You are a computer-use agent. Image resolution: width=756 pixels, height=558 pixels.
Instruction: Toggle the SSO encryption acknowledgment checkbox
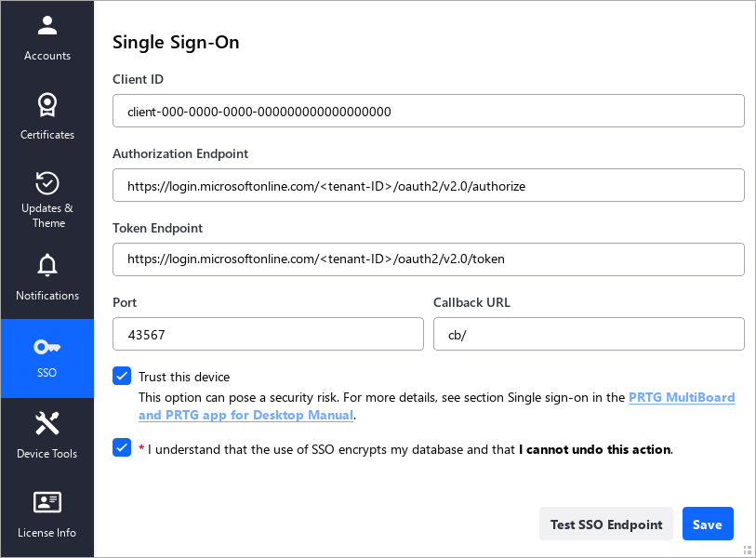(x=122, y=447)
